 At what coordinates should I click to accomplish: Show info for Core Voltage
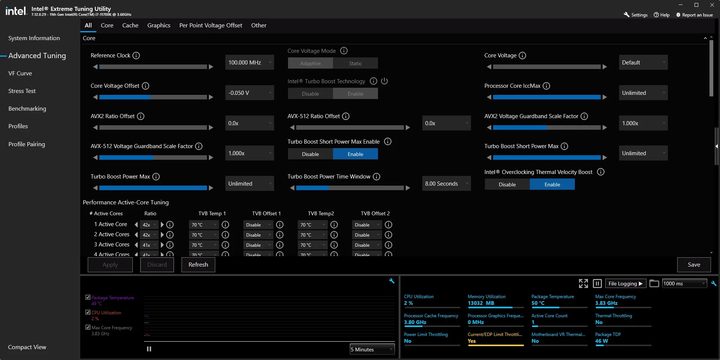[x=522, y=55]
